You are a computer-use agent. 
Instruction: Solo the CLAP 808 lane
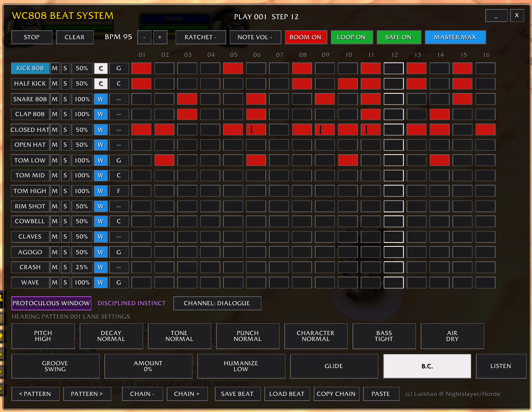pyautogui.click(x=65, y=114)
